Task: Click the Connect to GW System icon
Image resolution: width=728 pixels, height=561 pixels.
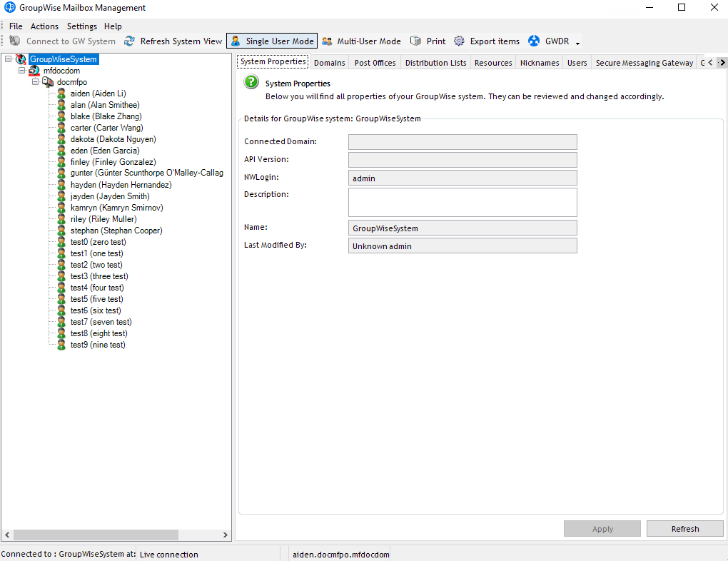Action: (x=15, y=41)
